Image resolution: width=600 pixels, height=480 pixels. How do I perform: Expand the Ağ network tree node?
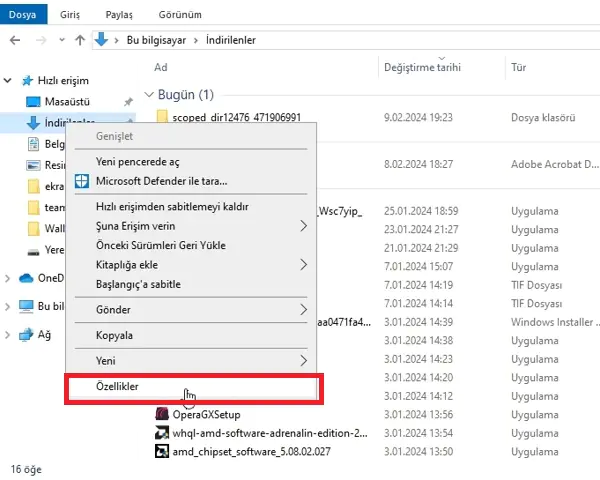point(10,335)
